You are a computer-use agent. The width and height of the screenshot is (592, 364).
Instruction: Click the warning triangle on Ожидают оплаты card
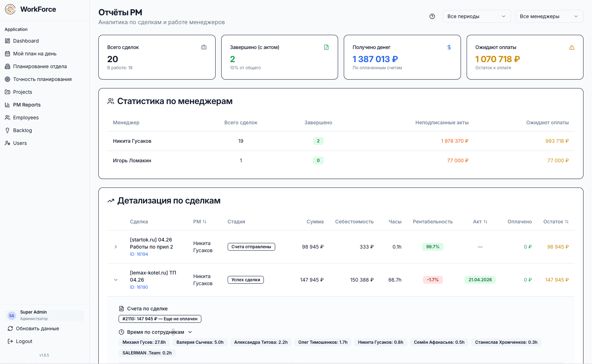572,47
